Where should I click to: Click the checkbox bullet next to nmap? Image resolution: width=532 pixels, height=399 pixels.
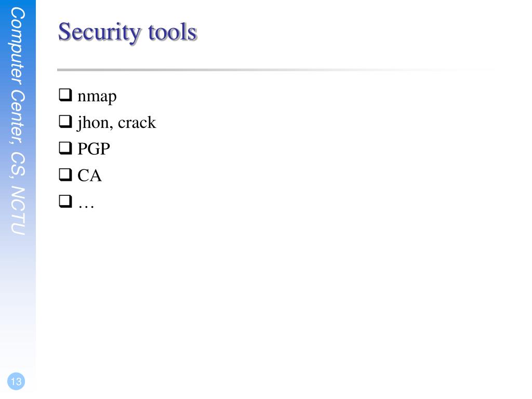pyautogui.click(x=65, y=95)
